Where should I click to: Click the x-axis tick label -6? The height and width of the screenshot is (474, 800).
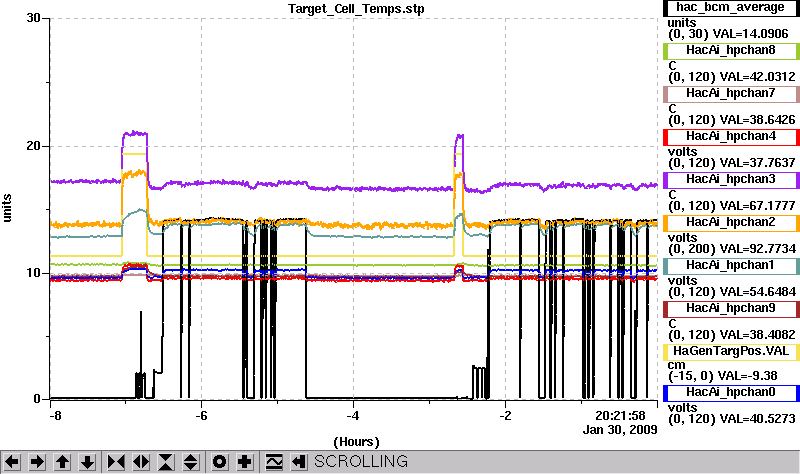202,416
